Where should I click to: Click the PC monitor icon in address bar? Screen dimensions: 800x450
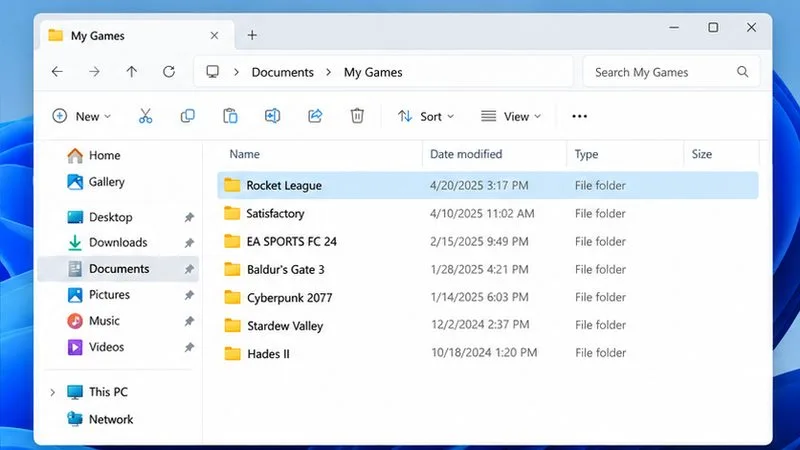pyautogui.click(x=213, y=72)
